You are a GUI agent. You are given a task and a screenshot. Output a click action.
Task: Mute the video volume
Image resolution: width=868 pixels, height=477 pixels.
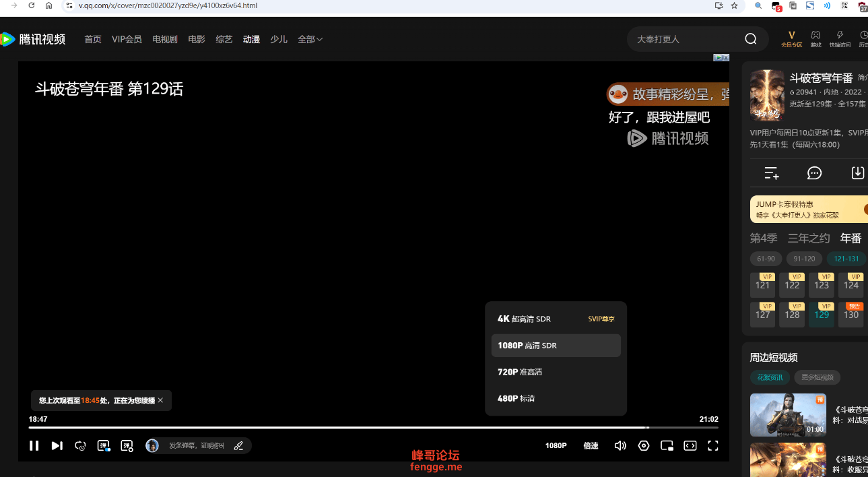pos(620,445)
